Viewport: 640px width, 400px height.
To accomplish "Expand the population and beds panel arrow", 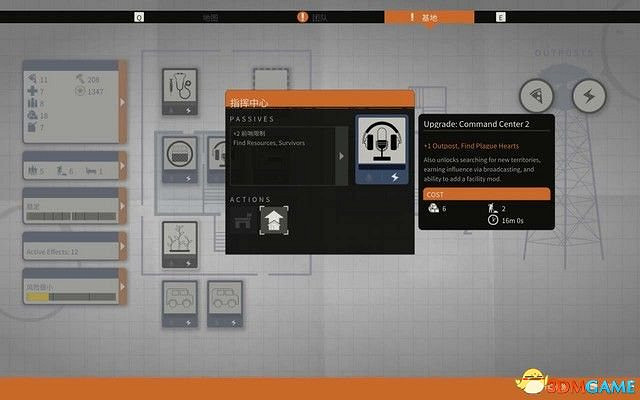I will (123, 172).
